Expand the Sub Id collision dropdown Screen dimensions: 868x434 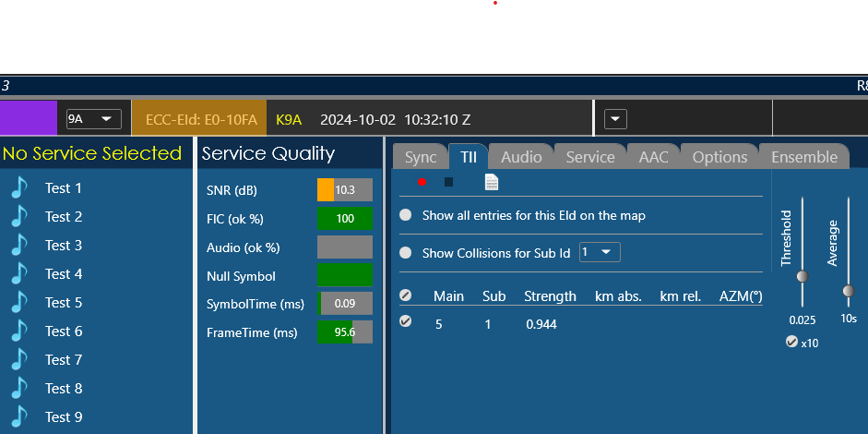tap(600, 252)
